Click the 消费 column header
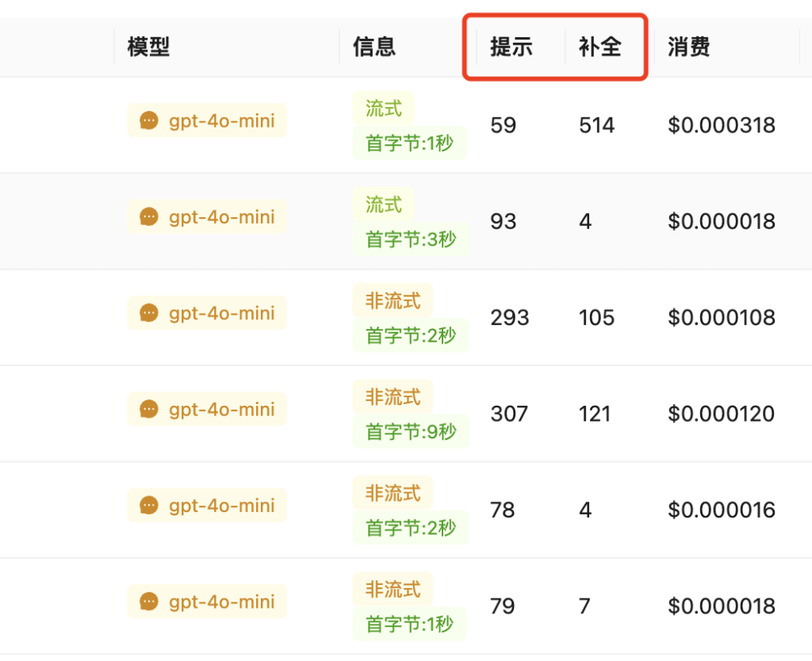The image size is (812, 661). click(688, 47)
